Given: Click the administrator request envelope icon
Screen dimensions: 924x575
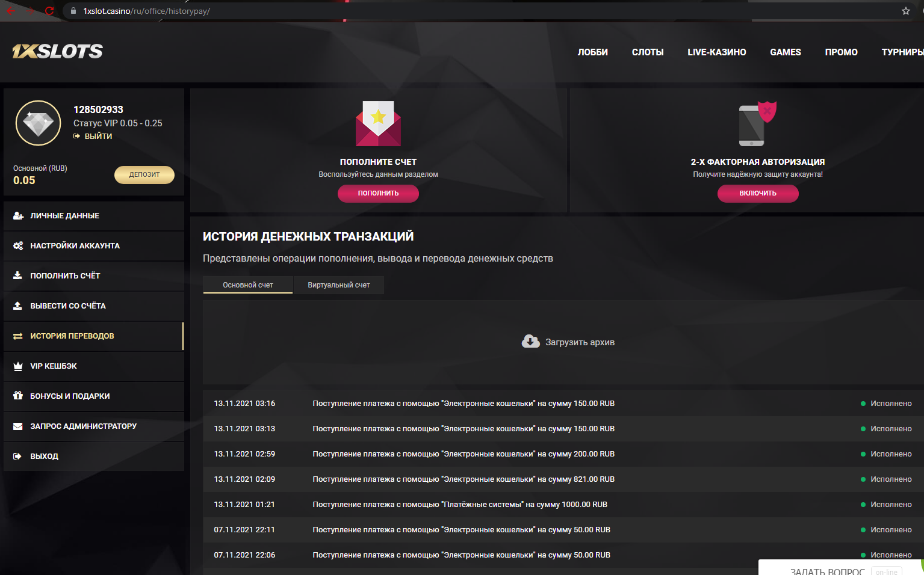Looking at the screenshot, I should [x=18, y=426].
